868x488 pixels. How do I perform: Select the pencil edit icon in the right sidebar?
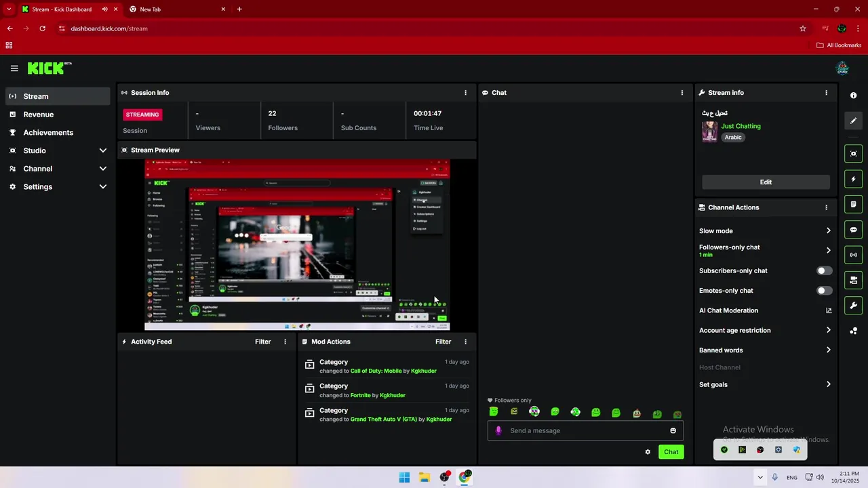(854, 121)
